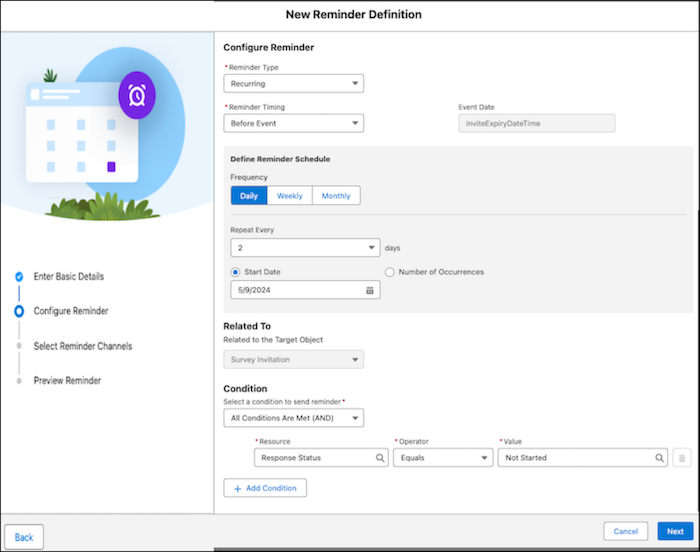Delete the condition row with trash icon
The height and width of the screenshot is (552, 700).
pyautogui.click(x=682, y=458)
